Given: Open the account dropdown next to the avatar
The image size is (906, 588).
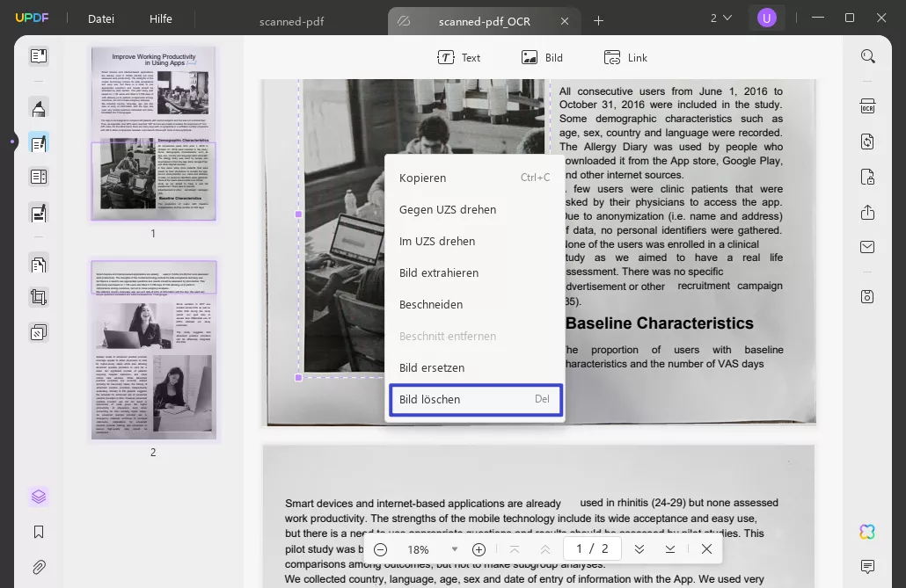Looking at the screenshot, I should click(721, 18).
